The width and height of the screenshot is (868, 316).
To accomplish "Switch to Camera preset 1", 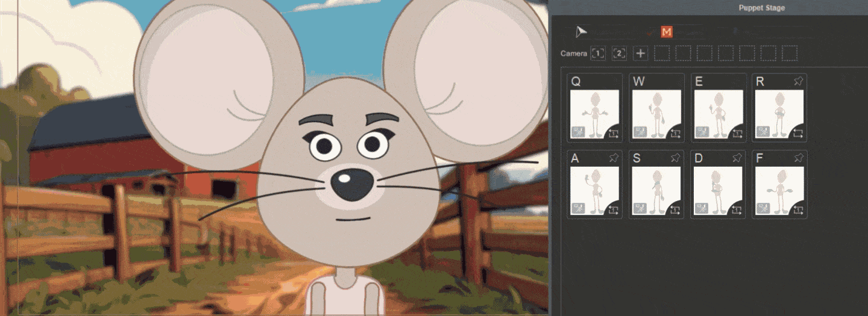I will coord(597,54).
